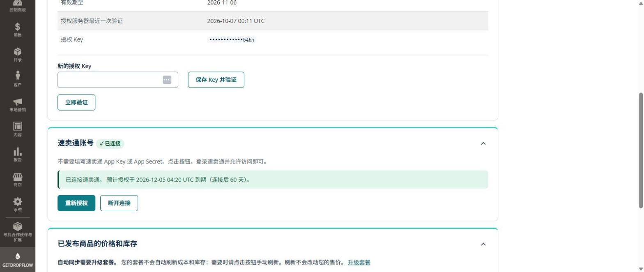Open the 升级套餐 link
The image size is (644, 272).
[x=359, y=262]
